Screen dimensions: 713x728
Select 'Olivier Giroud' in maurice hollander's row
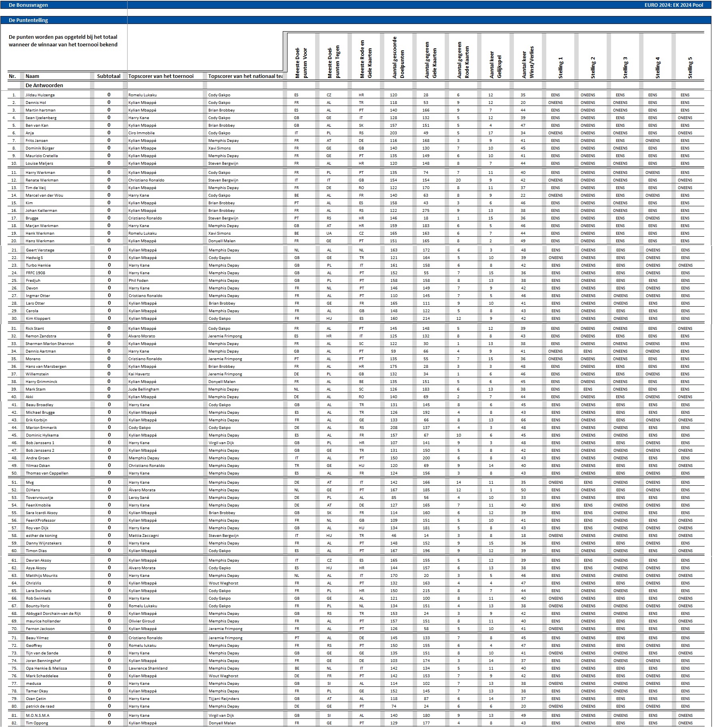[142, 621]
